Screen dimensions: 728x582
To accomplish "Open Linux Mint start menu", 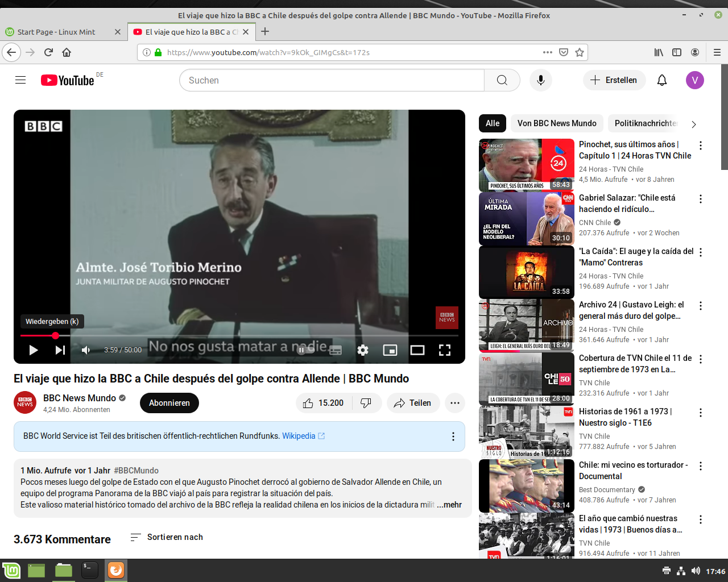I will click(x=11, y=570).
